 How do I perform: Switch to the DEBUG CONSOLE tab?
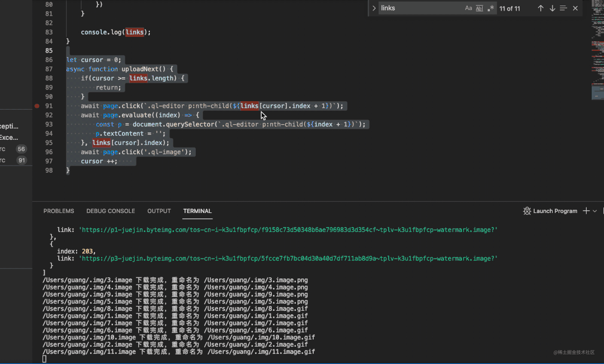pyautogui.click(x=111, y=211)
